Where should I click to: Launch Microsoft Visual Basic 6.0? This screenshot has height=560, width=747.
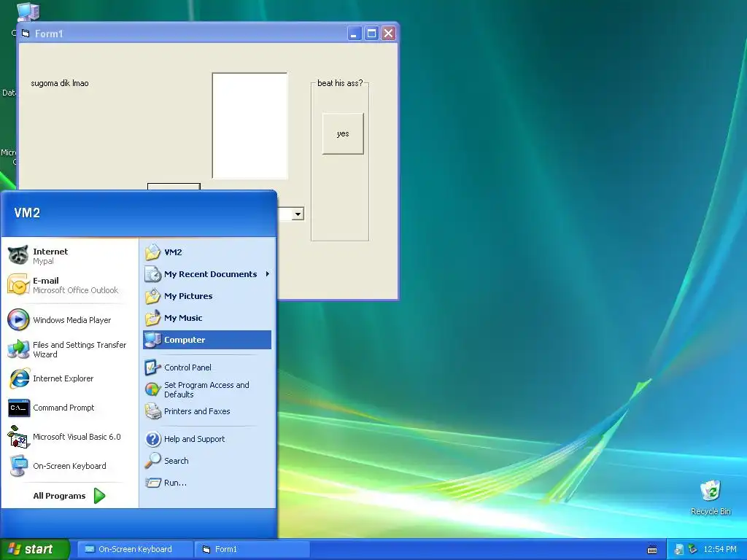pos(68,437)
